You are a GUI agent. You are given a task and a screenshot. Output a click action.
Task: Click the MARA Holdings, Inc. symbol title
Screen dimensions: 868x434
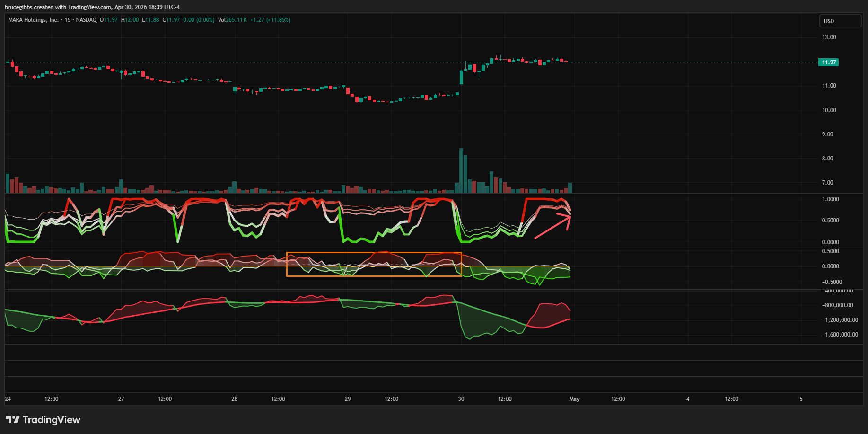[33, 20]
